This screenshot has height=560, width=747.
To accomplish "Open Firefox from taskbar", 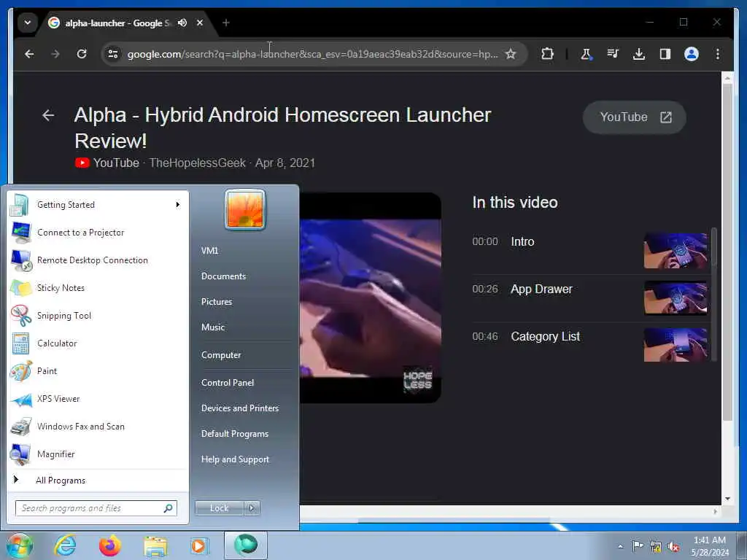I will click(110, 545).
